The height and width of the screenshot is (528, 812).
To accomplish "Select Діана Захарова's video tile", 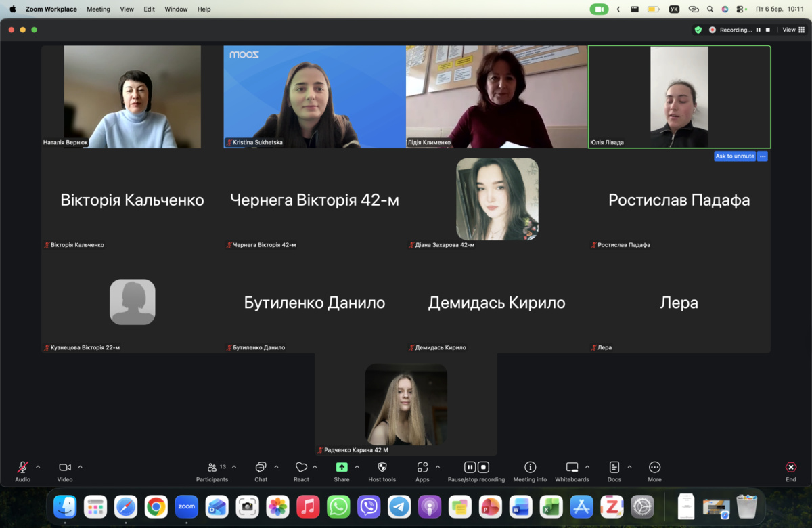I will click(497, 200).
